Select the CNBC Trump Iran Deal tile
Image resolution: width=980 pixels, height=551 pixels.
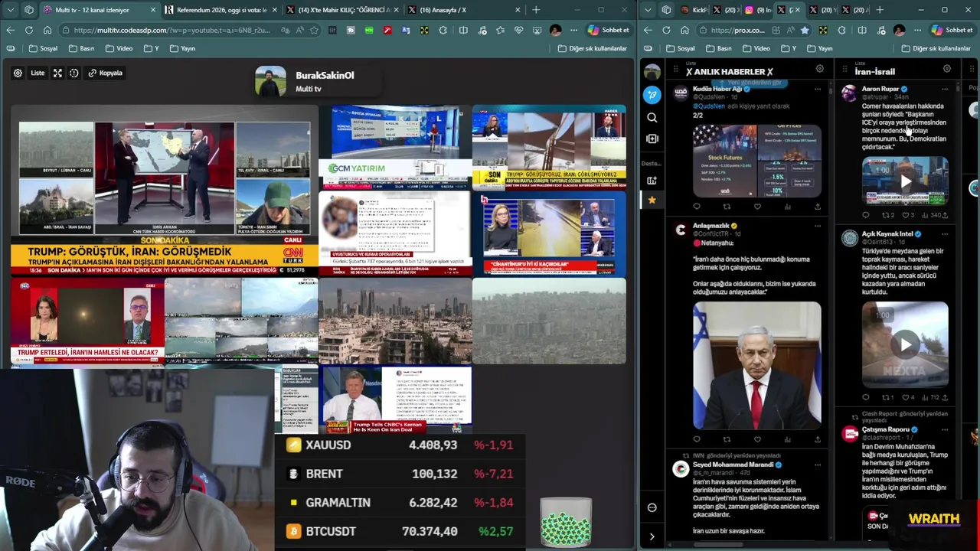point(395,399)
